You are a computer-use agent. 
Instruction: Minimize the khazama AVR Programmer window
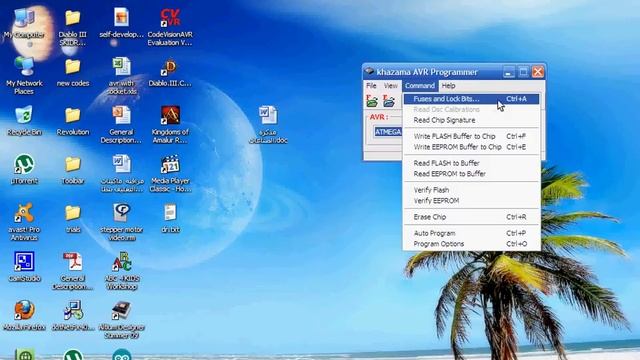point(509,72)
